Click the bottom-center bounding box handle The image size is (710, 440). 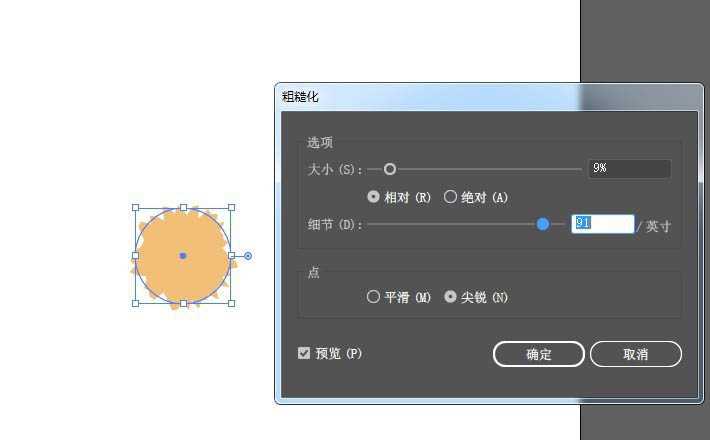pos(183,303)
